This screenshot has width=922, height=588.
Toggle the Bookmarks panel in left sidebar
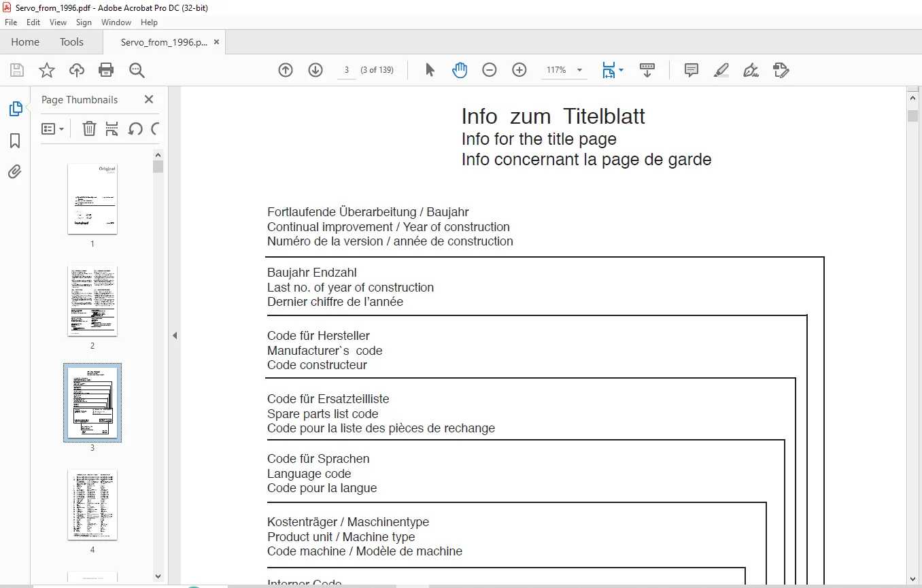click(15, 141)
